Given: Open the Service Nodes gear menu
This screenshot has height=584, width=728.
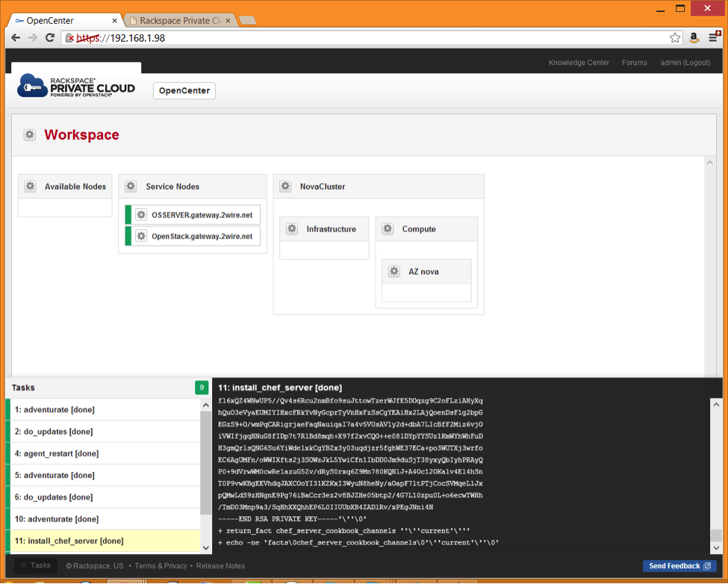Looking at the screenshot, I should tap(131, 186).
